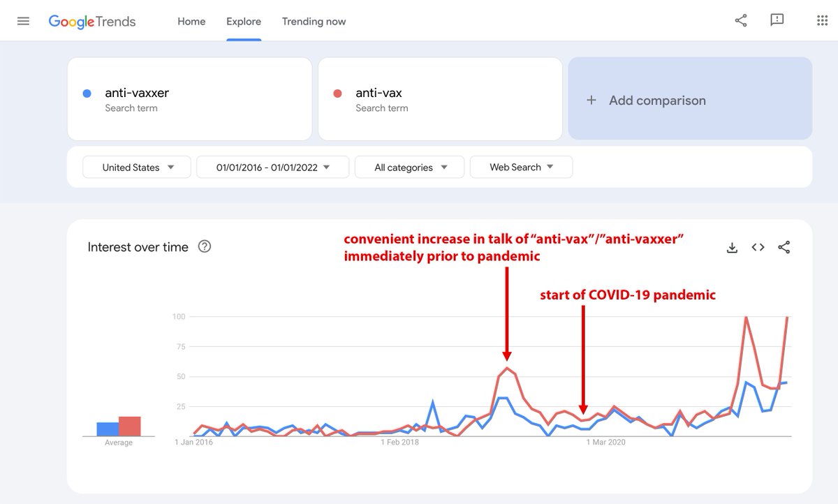Viewport: 838px width, 504px height.
Task: Open the send feedback icon
Action: click(x=777, y=21)
